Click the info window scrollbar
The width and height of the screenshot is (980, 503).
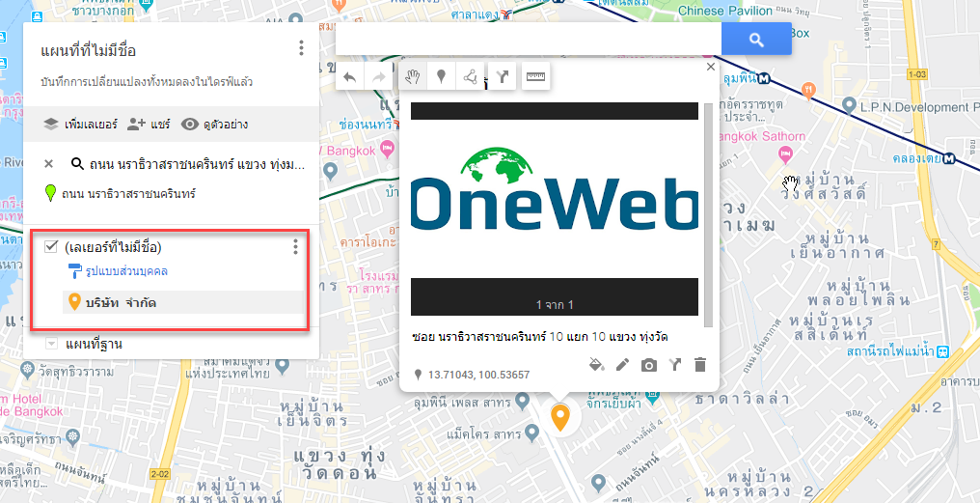coord(708,214)
